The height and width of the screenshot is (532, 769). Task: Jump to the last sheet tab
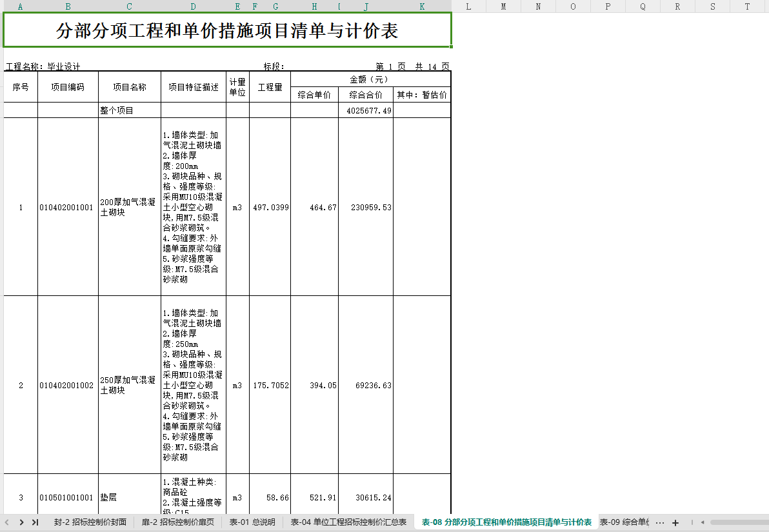point(35,522)
